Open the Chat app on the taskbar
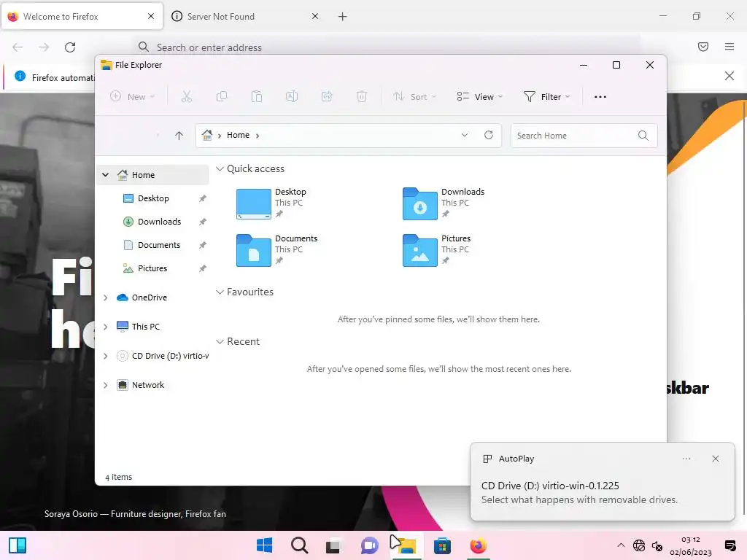747x560 pixels. tap(369, 545)
